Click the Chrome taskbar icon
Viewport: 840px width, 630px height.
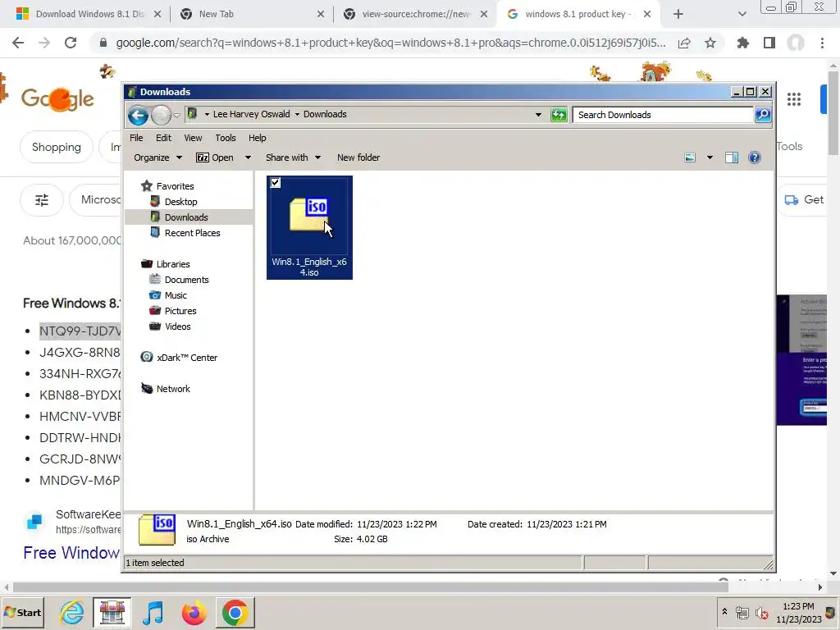235,612
